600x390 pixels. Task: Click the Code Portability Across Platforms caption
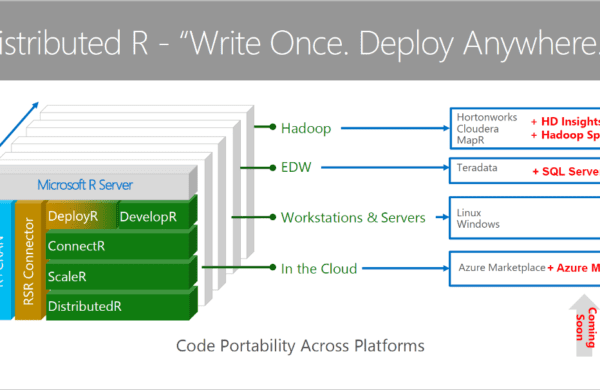(x=300, y=346)
